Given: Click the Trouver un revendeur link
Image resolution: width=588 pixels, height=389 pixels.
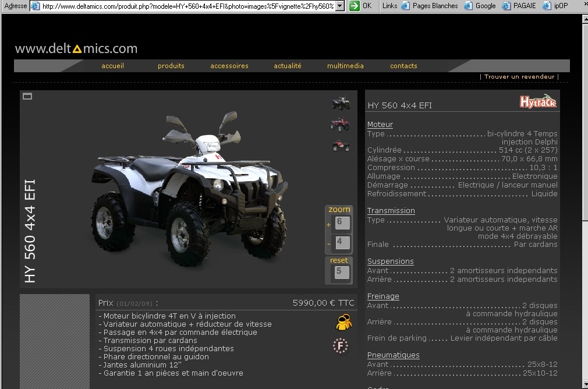Looking at the screenshot, I should pos(519,77).
